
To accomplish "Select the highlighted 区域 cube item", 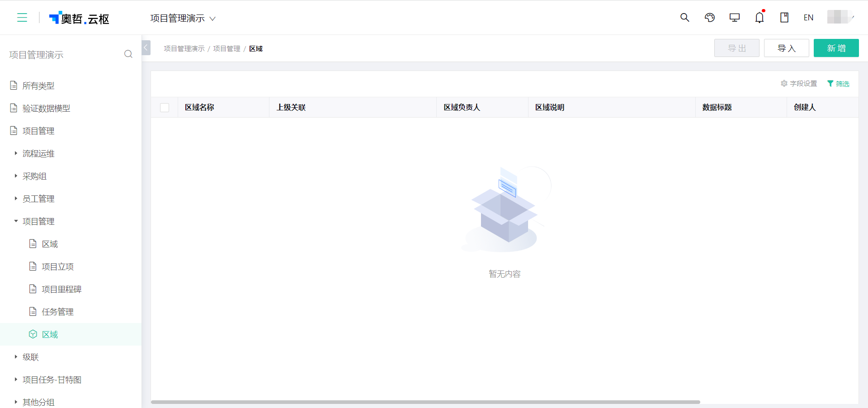I will coord(71,334).
